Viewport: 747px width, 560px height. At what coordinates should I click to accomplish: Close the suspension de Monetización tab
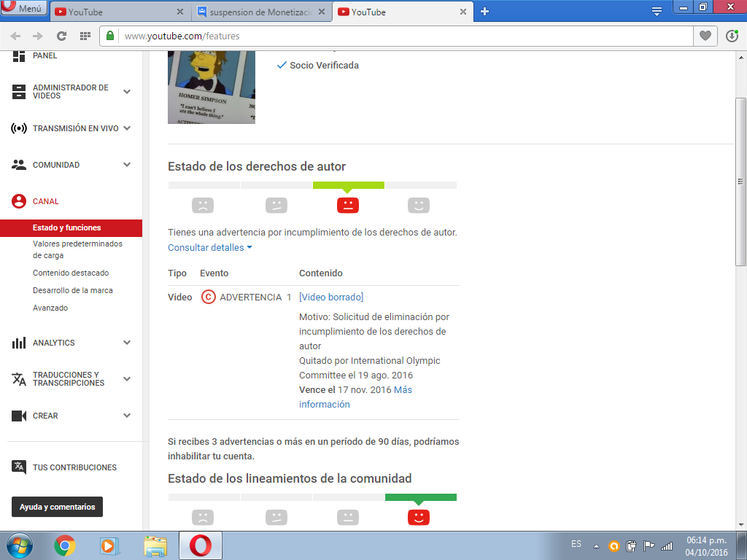(x=322, y=12)
